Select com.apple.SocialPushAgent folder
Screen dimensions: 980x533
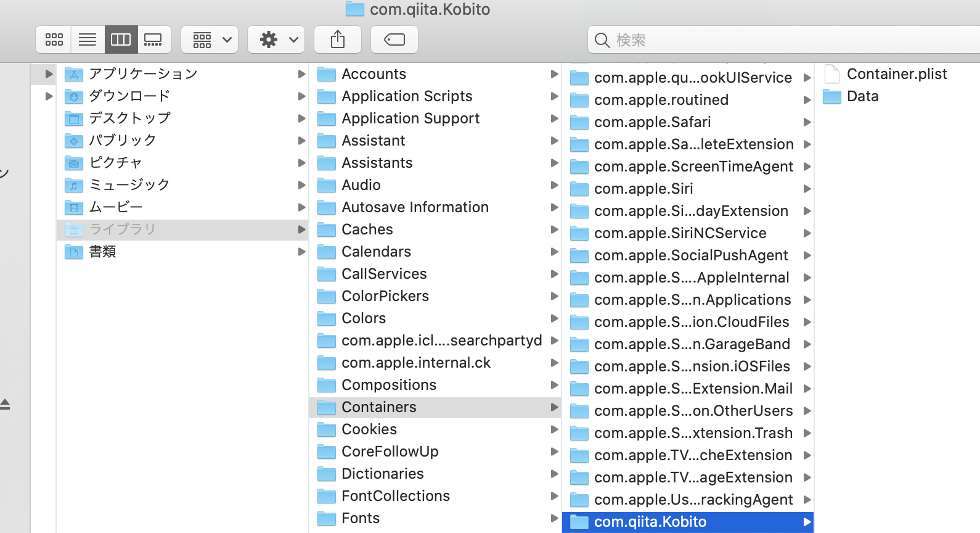coord(688,255)
